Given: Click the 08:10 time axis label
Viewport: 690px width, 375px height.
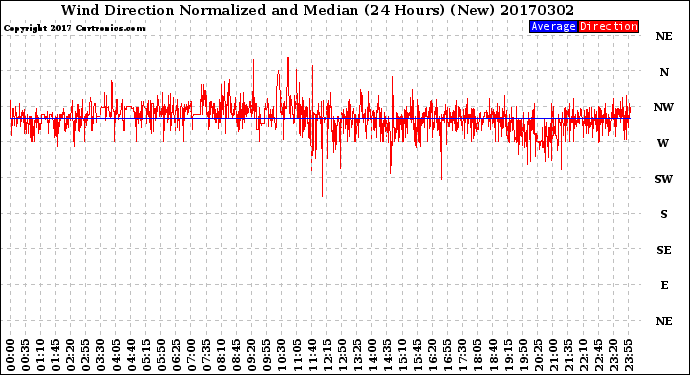Looking at the screenshot, I should pyautogui.click(x=221, y=355).
